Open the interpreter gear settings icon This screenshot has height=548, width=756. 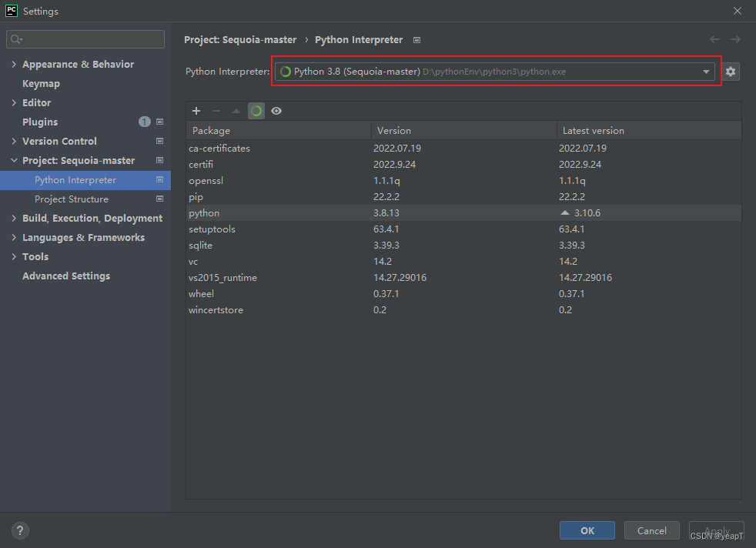point(731,72)
